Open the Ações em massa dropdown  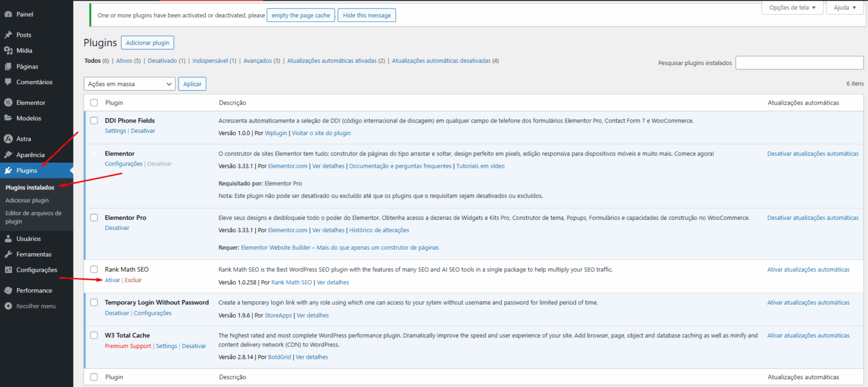click(129, 83)
